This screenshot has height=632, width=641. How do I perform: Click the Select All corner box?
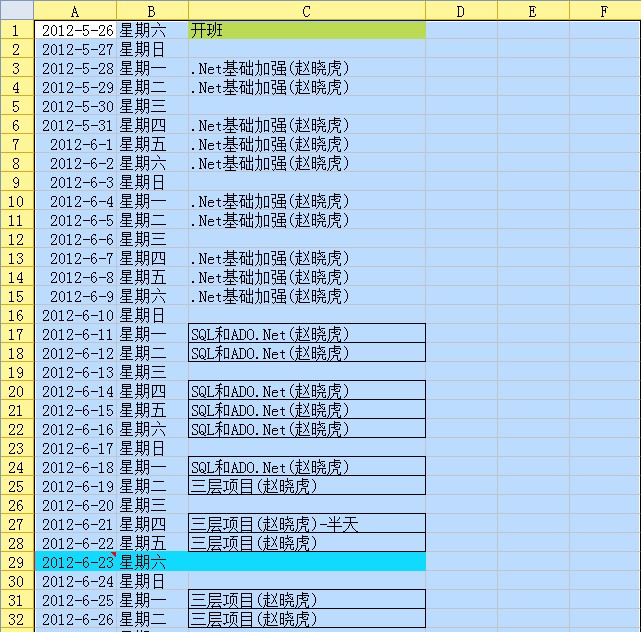[x=17, y=10]
